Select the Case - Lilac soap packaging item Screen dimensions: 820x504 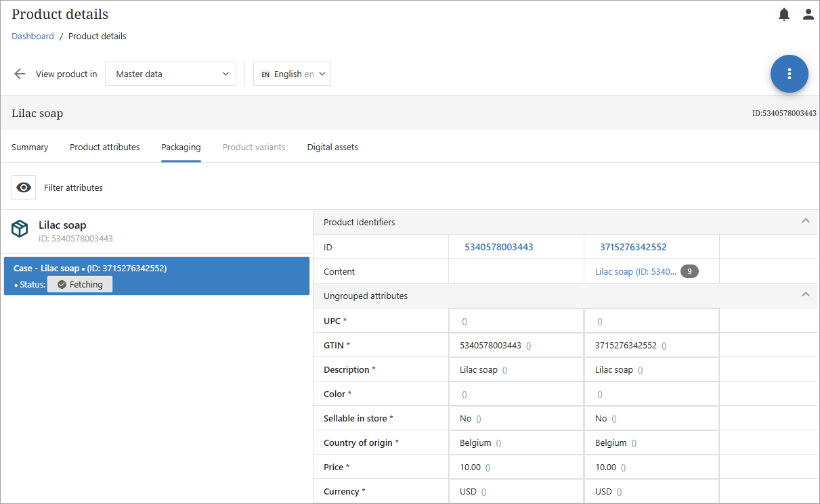(x=156, y=276)
